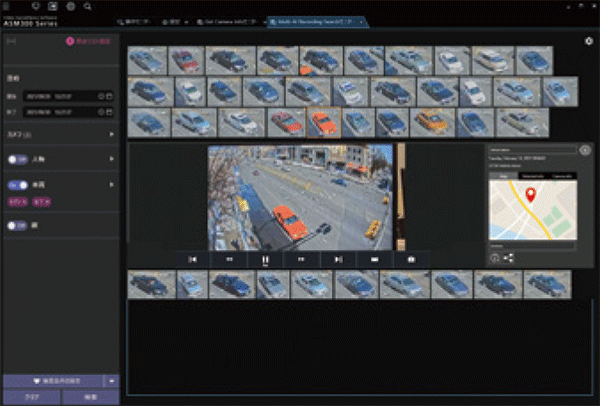Click the name text field in info panel
This screenshot has width=600, height=406.
(533, 150)
